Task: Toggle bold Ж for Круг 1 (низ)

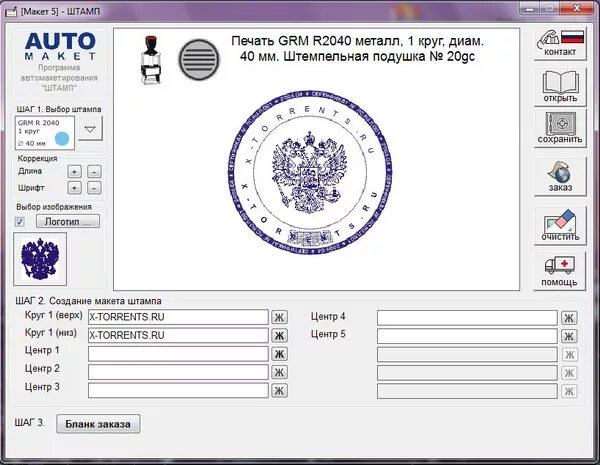Action: pyautogui.click(x=279, y=335)
